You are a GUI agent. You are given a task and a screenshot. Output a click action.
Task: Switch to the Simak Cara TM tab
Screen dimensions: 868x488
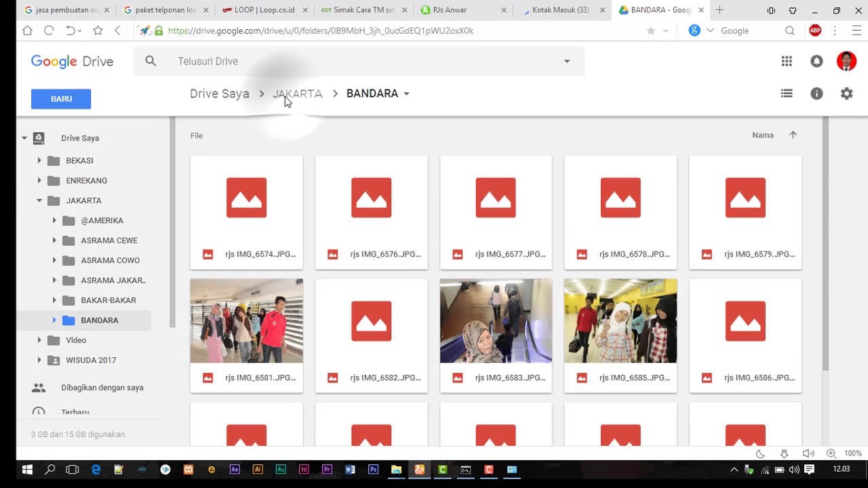[x=363, y=10]
